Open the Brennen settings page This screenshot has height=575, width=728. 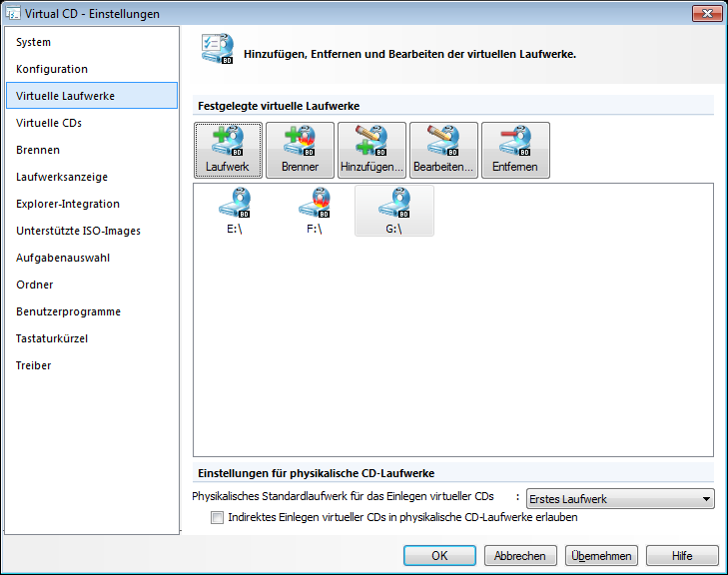click(x=92, y=150)
